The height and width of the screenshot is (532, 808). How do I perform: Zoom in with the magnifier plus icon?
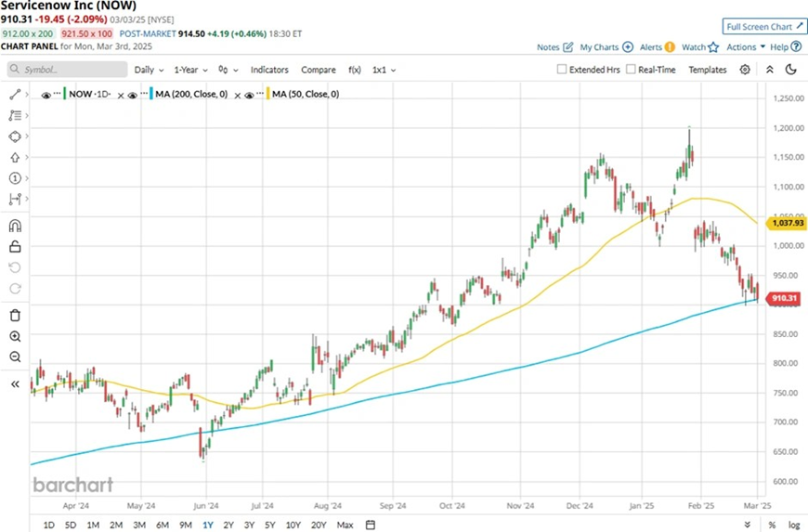pyautogui.click(x=15, y=336)
